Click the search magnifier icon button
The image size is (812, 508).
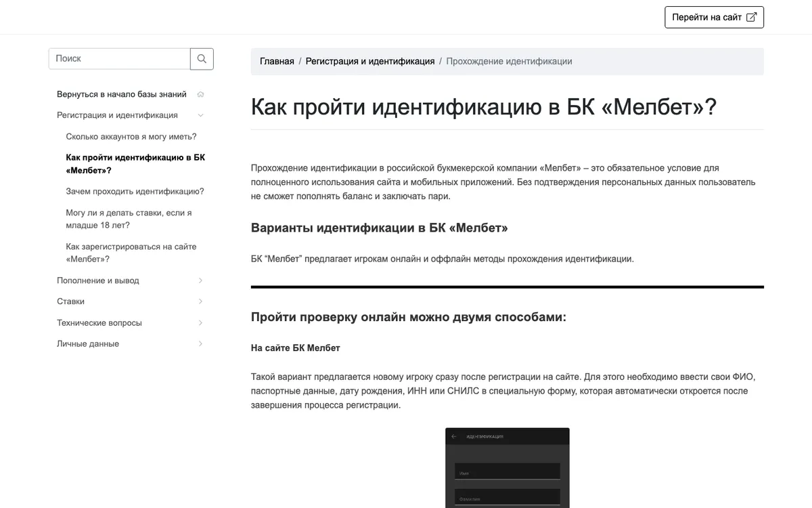click(x=202, y=59)
